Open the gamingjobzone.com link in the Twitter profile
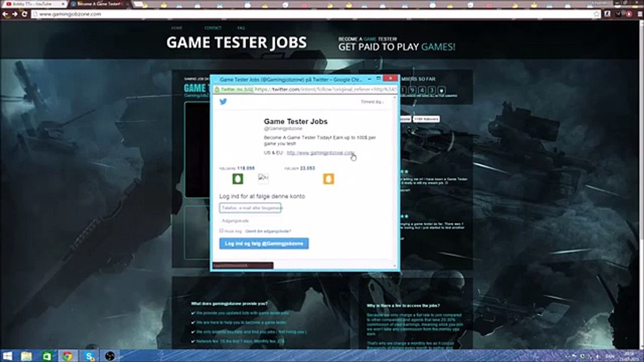The height and width of the screenshot is (362, 644). click(321, 153)
